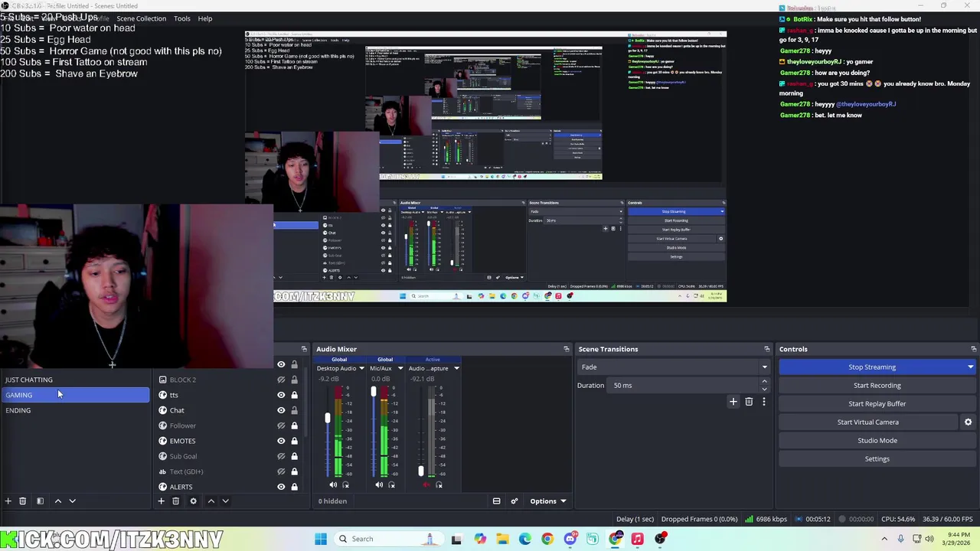Click Stop Streaming button
Screen dimensions: 980x551
871,367
